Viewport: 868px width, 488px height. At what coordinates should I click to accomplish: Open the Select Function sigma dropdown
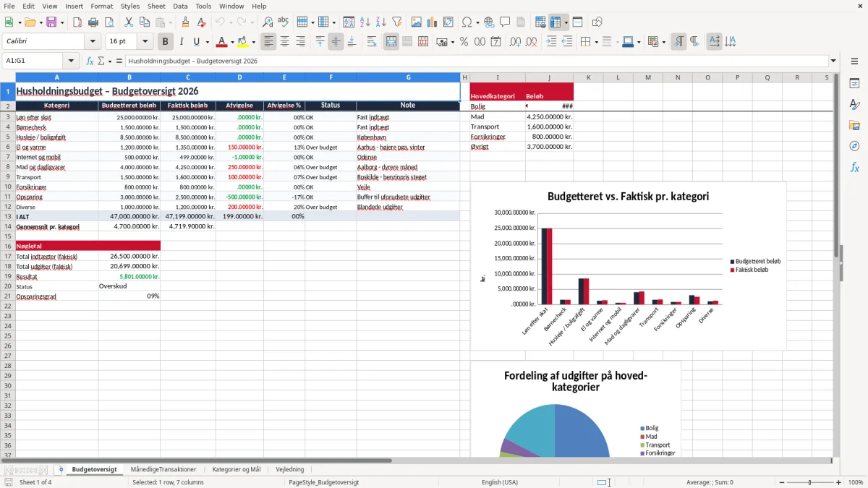point(109,61)
